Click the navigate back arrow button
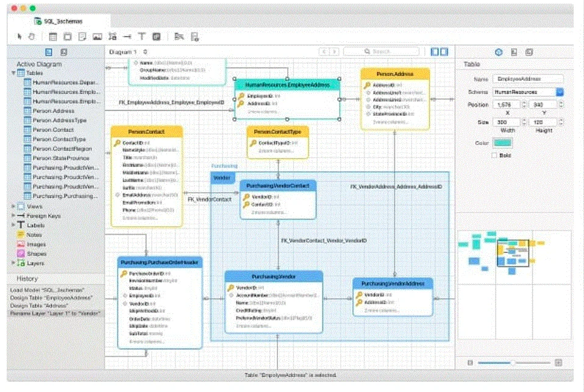The height and width of the screenshot is (392, 584). (324, 52)
